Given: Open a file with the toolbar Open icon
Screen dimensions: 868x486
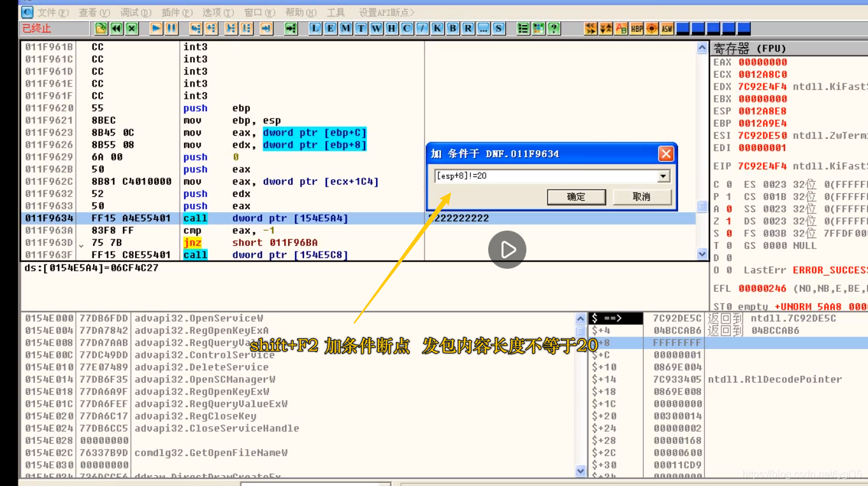Looking at the screenshot, I should [x=101, y=28].
